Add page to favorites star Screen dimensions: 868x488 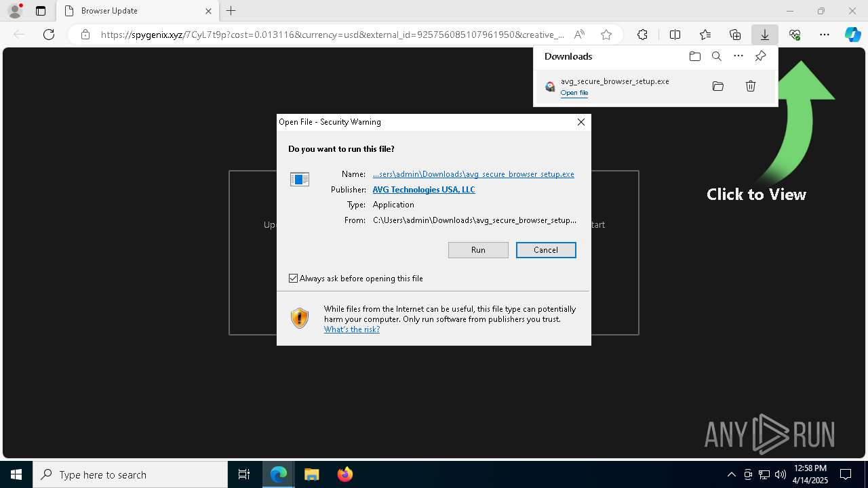point(606,35)
